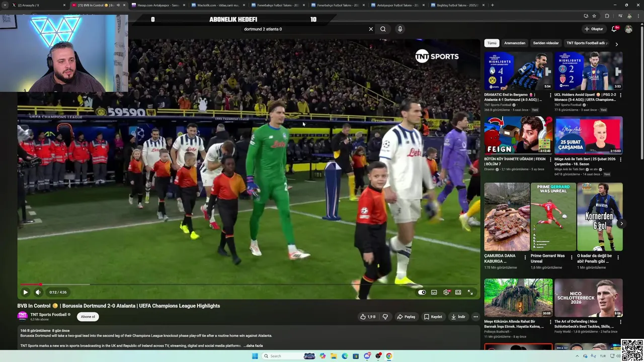Open the tab search dropdown arrow
The height and width of the screenshot is (362, 644).
(5, 5)
